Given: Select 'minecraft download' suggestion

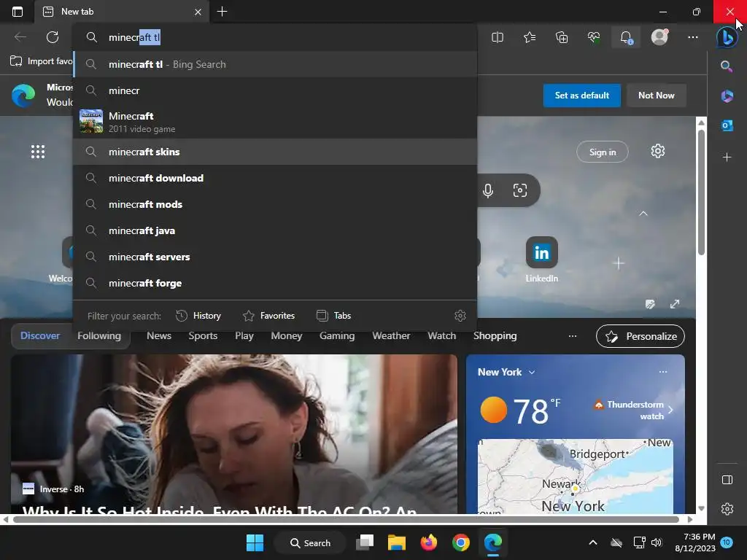Looking at the screenshot, I should coord(275,178).
